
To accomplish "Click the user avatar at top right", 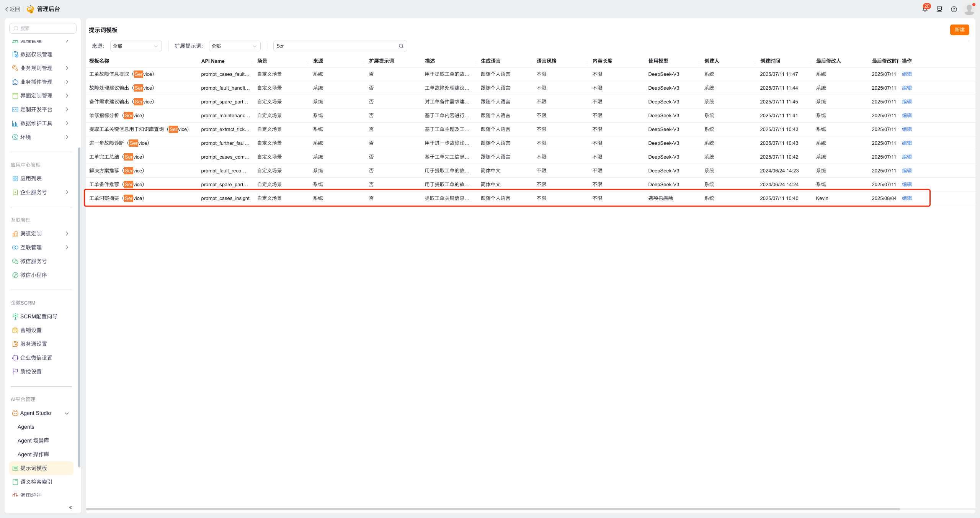I will 969,9.
